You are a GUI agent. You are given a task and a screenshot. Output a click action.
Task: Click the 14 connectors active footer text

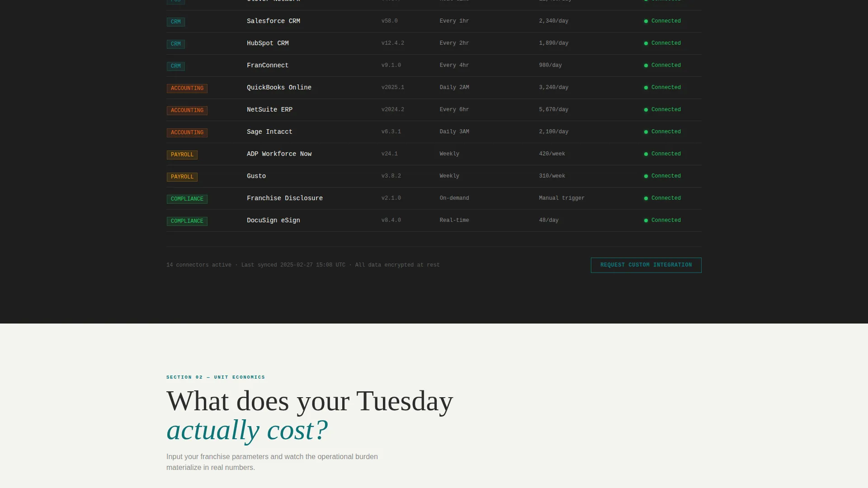point(199,265)
